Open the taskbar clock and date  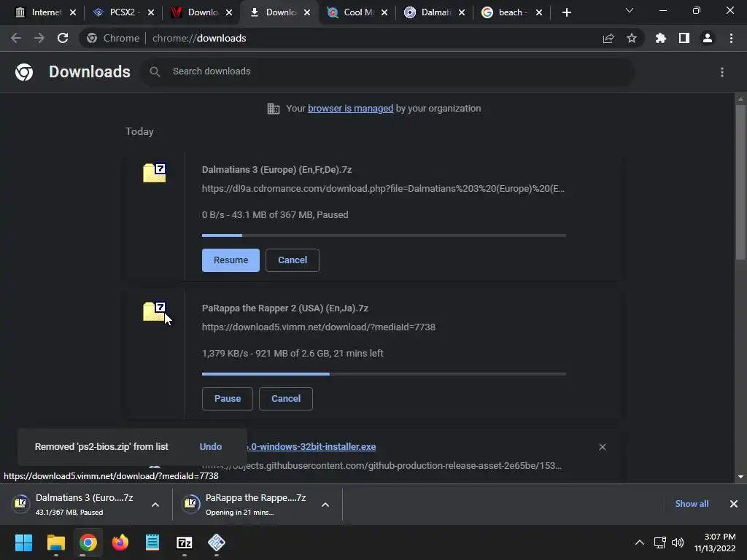[715, 542]
